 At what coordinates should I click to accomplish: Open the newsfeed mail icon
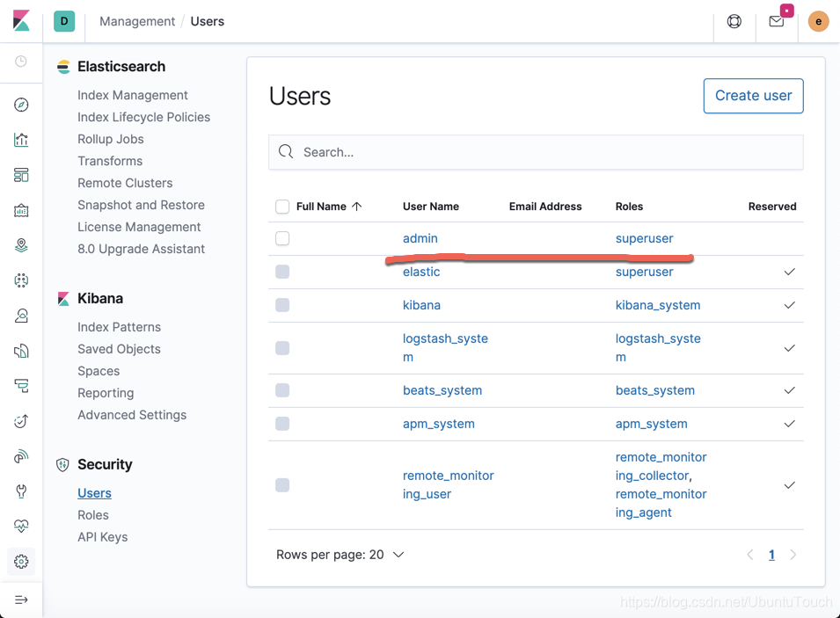point(777,21)
